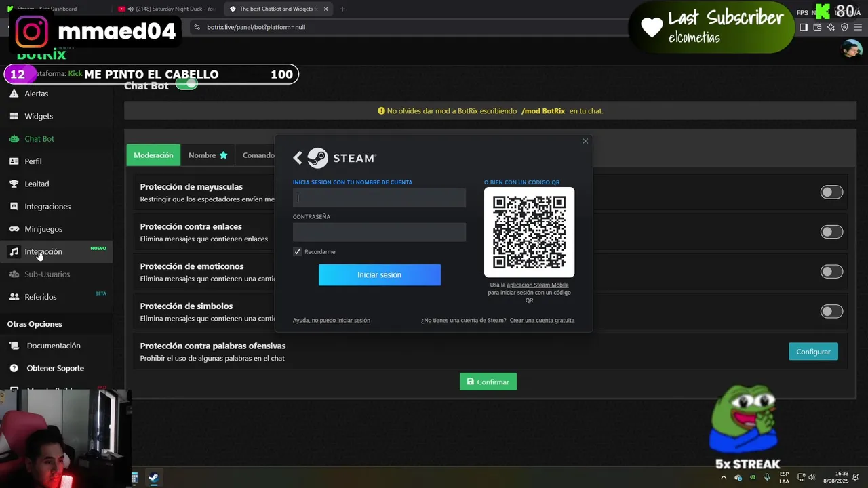Screen dimensions: 868x488
Task: Open Documentación from Otras Opciones
Action: 53,346
